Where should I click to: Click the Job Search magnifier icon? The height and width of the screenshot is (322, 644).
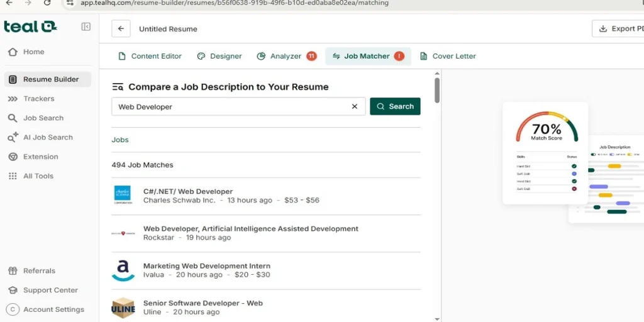tap(13, 118)
